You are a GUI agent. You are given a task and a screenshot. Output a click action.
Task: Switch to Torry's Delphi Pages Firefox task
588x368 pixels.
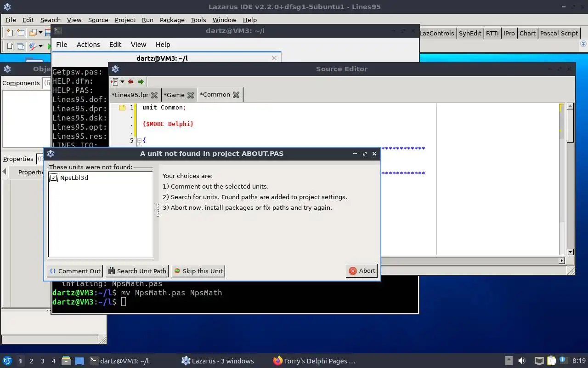coord(315,361)
